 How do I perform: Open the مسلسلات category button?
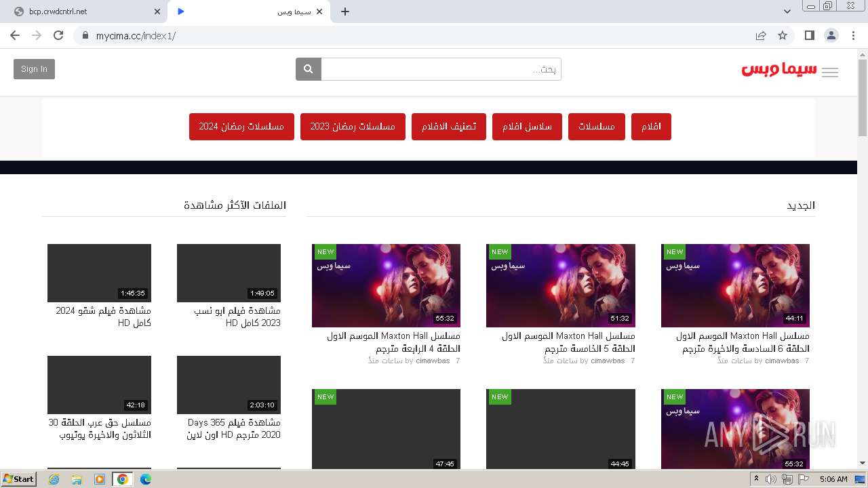pyautogui.click(x=596, y=127)
